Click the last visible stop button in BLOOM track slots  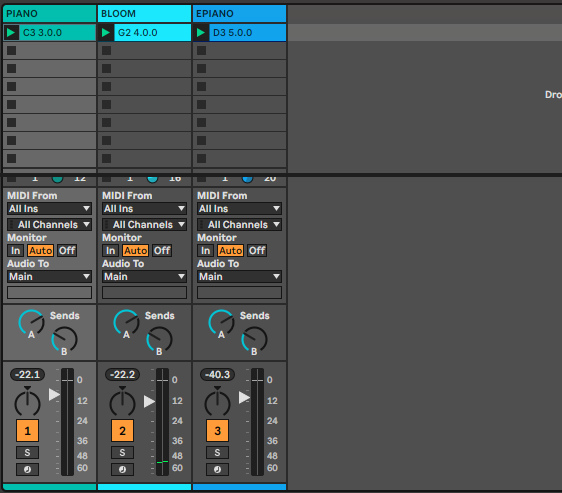(x=106, y=158)
